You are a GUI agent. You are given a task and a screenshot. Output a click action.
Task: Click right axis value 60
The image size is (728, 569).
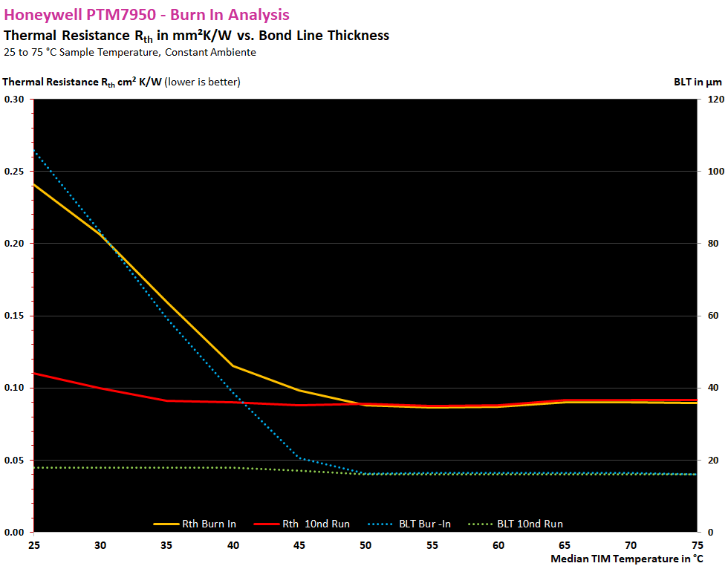click(713, 316)
